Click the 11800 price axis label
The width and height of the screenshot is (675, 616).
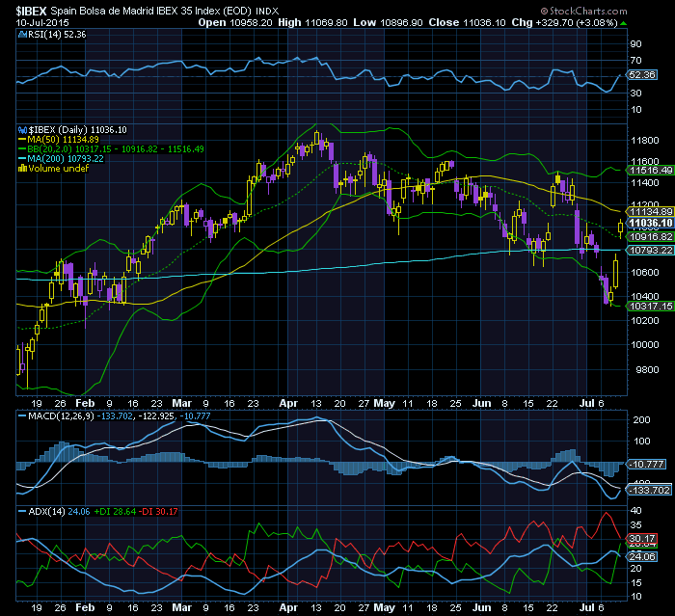644,141
